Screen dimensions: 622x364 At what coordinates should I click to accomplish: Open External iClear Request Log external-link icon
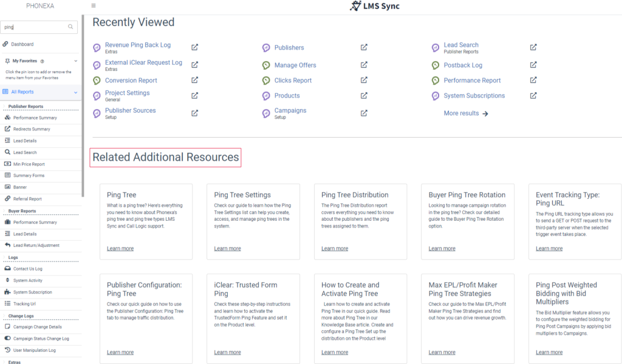[x=195, y=65]
